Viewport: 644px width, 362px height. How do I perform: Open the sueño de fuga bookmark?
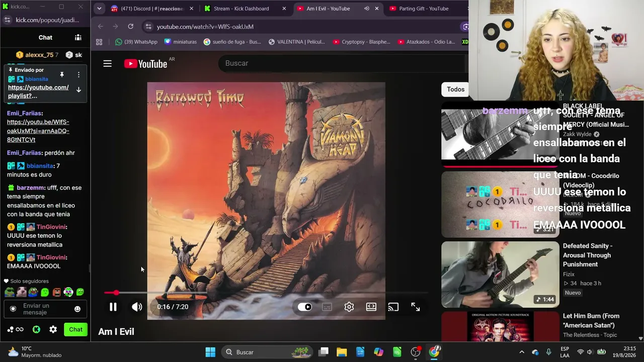click(232, 42)
